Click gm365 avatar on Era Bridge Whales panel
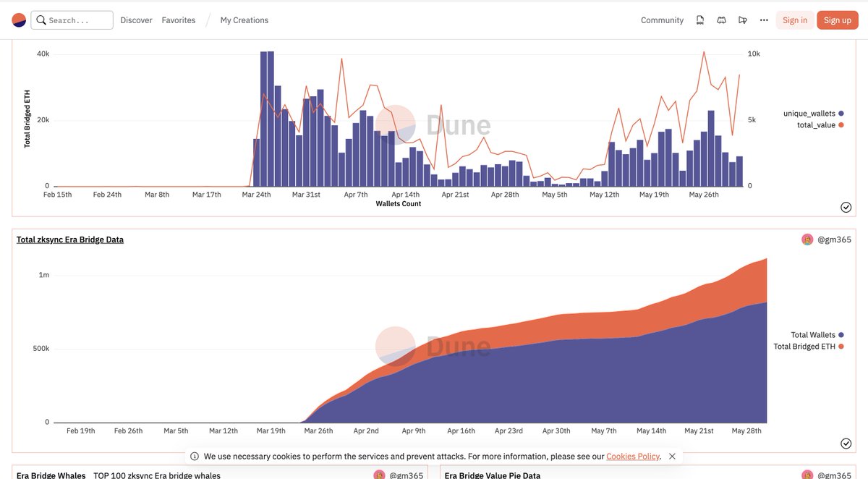 [380, 475]
